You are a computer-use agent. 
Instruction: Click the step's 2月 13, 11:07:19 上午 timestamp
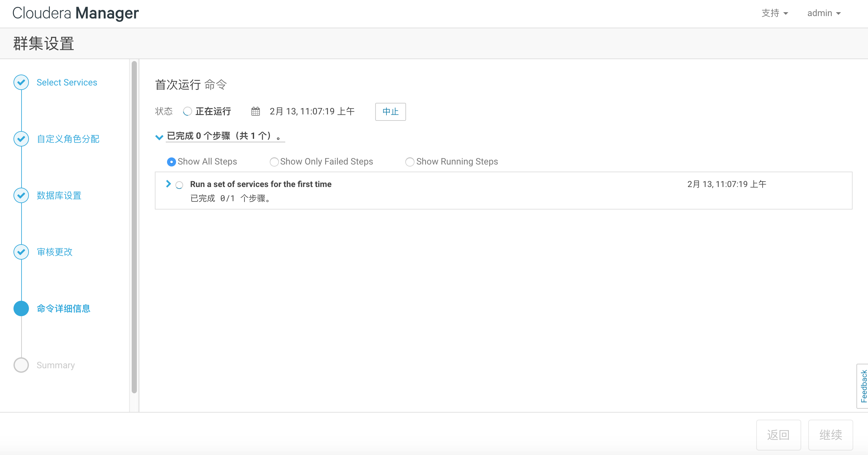coord(727,184)
